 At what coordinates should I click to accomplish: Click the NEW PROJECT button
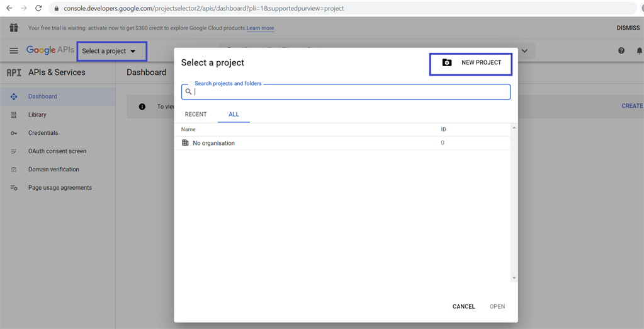pyautogui.click(x=471, y=64)
